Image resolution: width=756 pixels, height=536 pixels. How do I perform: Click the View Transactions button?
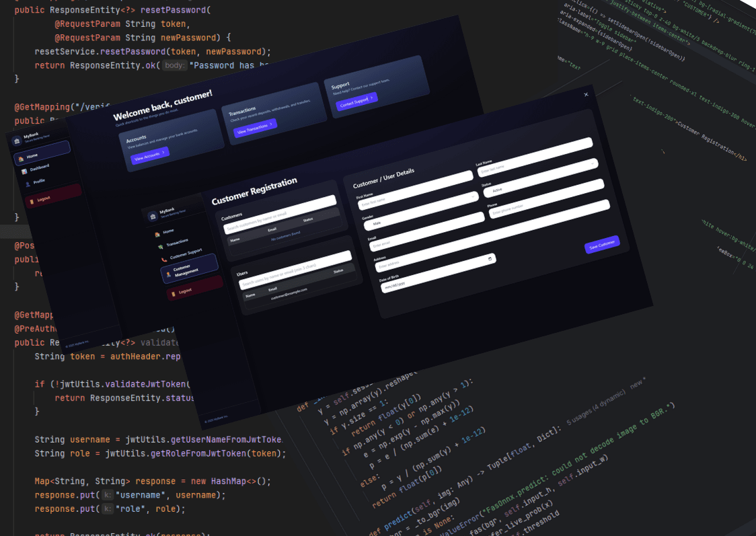(254, 128)
